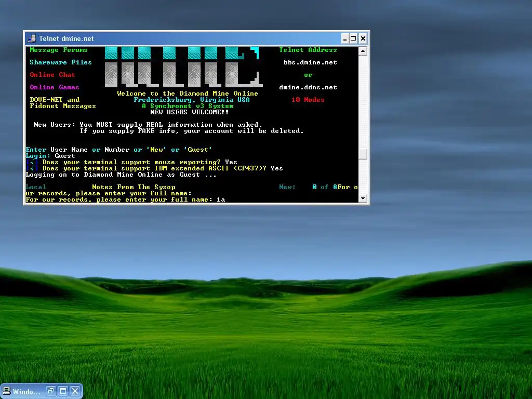Click 'New: 0 of 8' status text
Image resolution: width=532 pixels, height=399 pixels.
pos(308,187)
